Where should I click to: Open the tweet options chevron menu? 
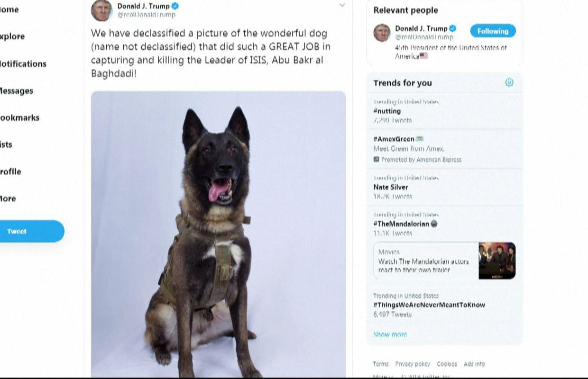[342, 6]
